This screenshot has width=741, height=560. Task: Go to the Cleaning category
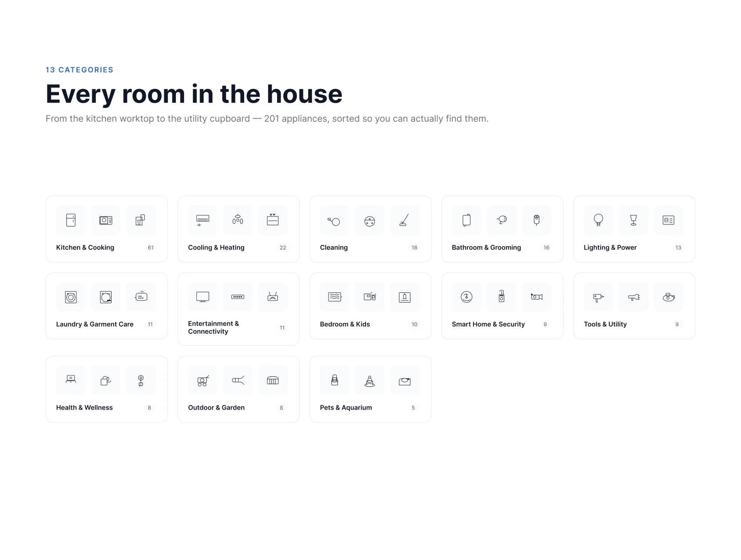(x=370, y=229)
